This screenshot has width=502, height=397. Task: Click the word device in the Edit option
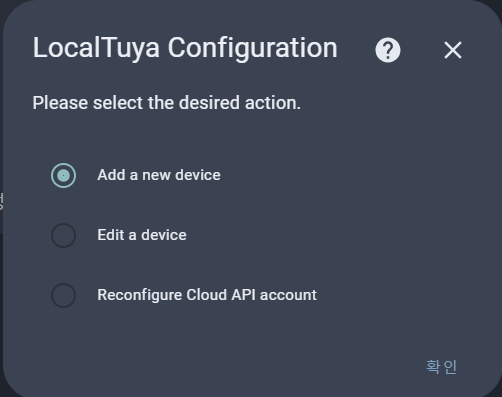click(164, 235)
